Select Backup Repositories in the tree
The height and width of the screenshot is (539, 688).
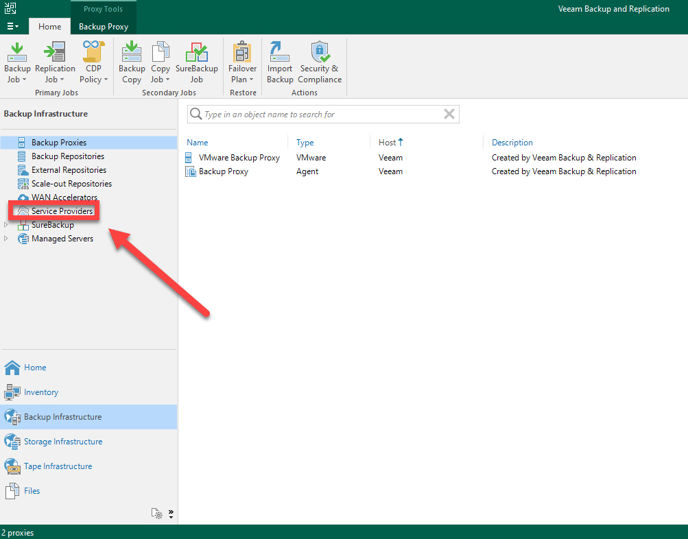(x=68, y=156)
